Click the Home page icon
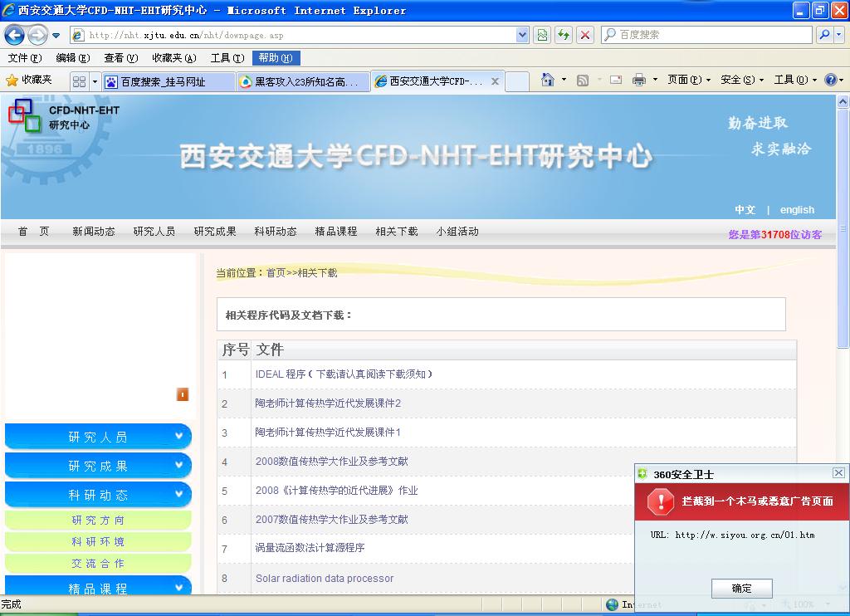850x616 pixels. click(548, 81)
